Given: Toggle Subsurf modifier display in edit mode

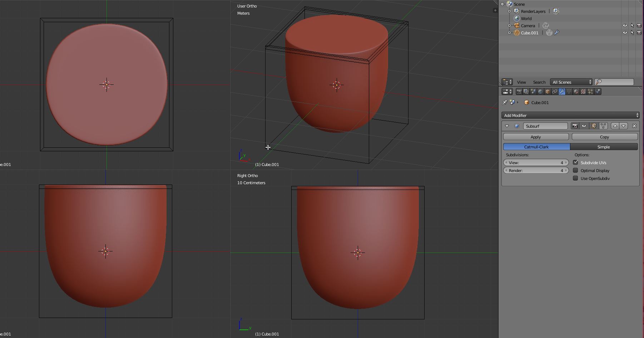Looking at the screenshot, I should [594, 126].
